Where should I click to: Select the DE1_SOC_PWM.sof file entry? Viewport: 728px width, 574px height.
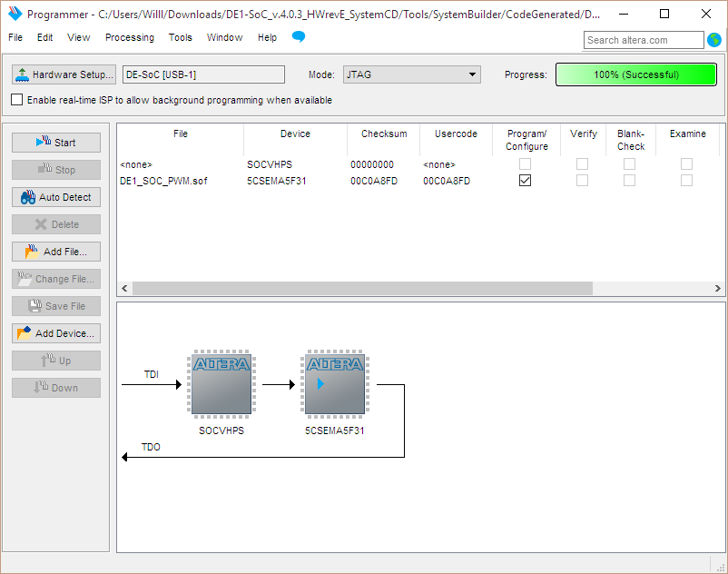click(163, 181)
